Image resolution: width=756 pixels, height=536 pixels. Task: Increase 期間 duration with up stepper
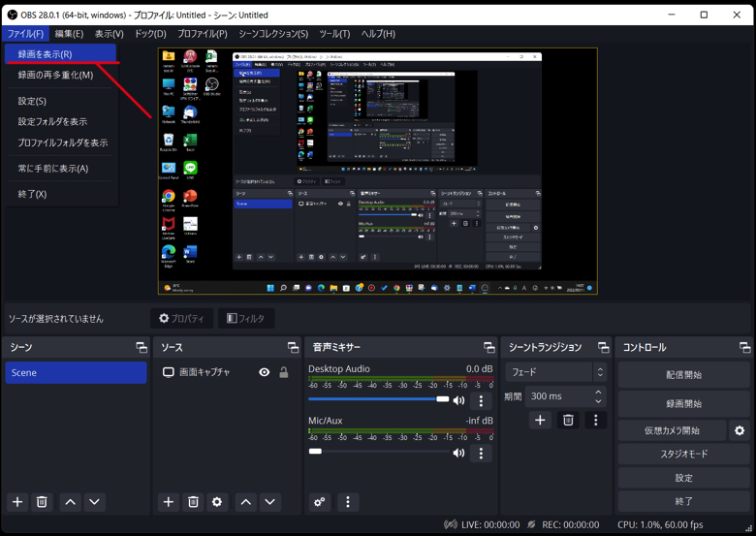(x=598, y=392)
